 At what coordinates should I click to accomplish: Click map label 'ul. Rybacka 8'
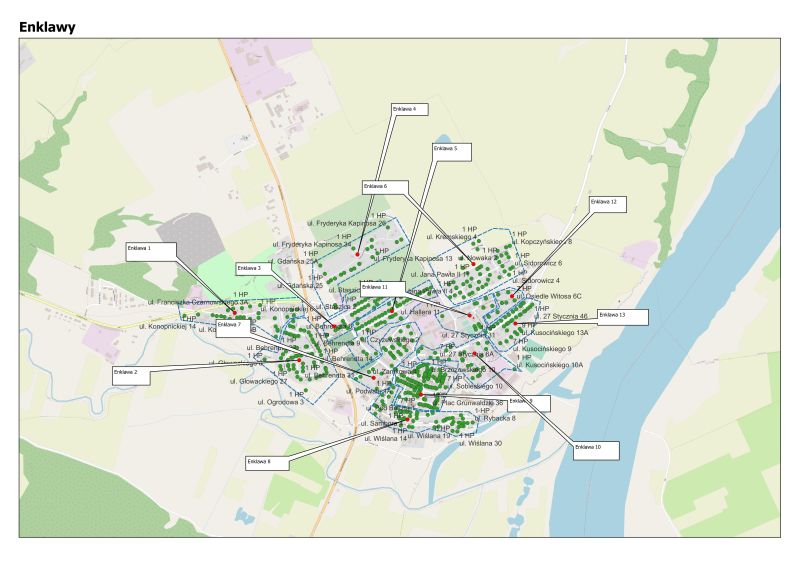(494, 419)
